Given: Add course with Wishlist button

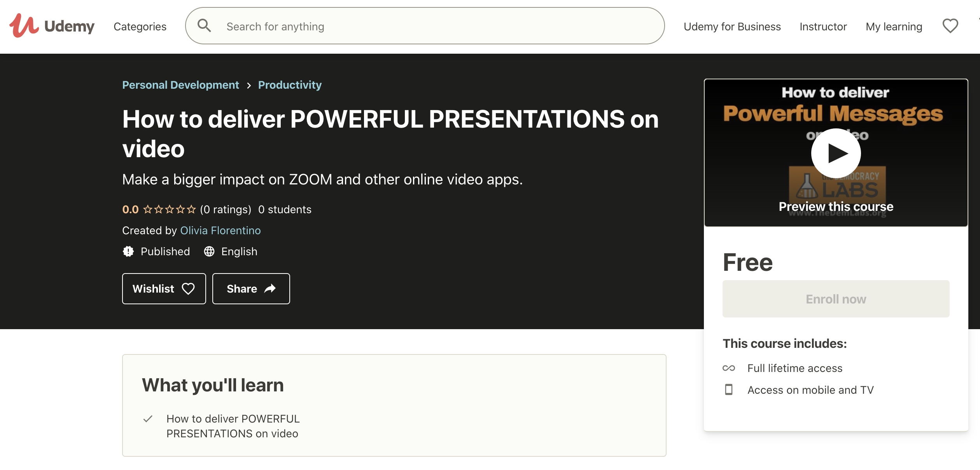Looking at the screenshot, I should pos(164,289).
